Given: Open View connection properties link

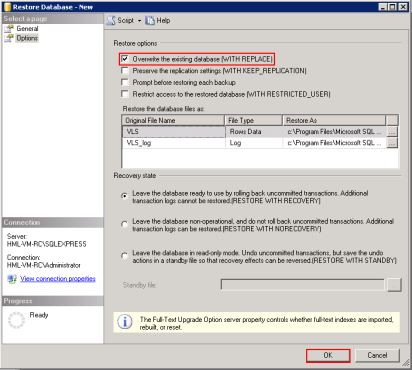Looking at the screenshot, I should coord(58,279).
